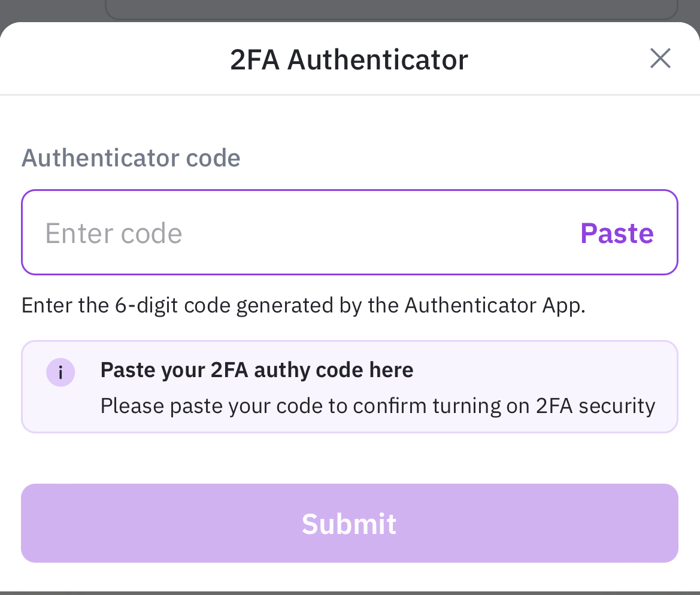
Task: Tap the dark strip below the dialog
Action: [350, 593]
